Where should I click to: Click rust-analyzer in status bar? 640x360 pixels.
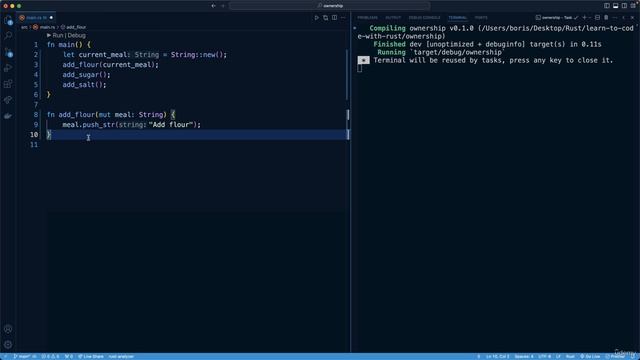pyautogui.click(x=121, y=356)
